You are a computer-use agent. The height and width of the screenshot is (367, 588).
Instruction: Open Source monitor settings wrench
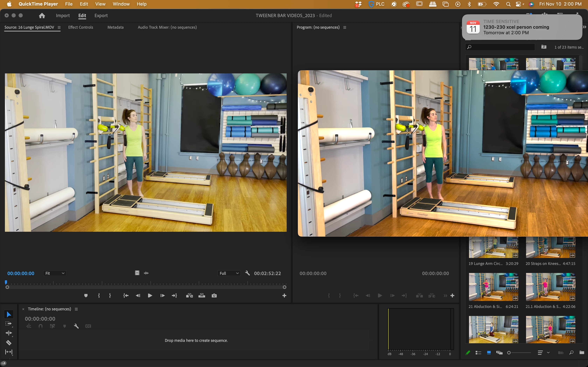[x=247, y=273]
